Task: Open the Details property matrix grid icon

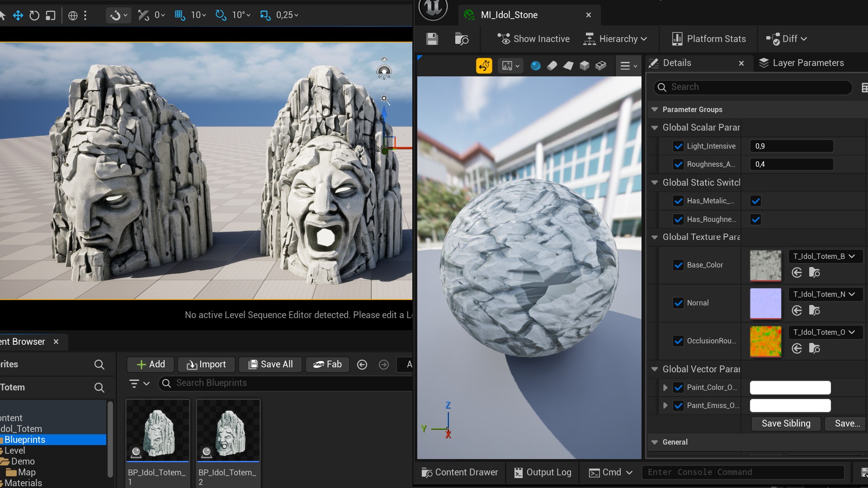Action: pos(864,88)
